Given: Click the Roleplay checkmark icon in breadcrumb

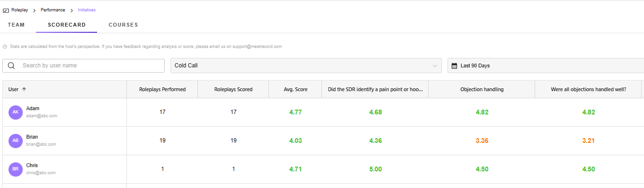Looking at the screenshot, I should click(x=6, y=10).
